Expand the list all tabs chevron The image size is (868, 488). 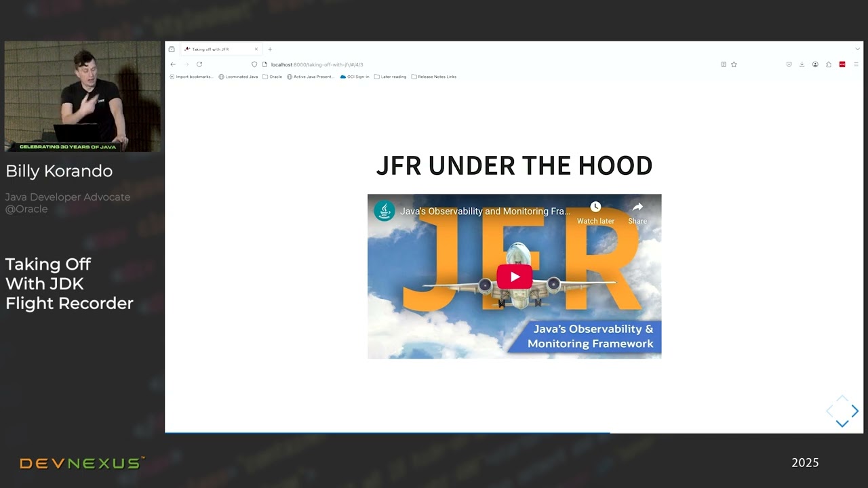(x=857, y=49)
